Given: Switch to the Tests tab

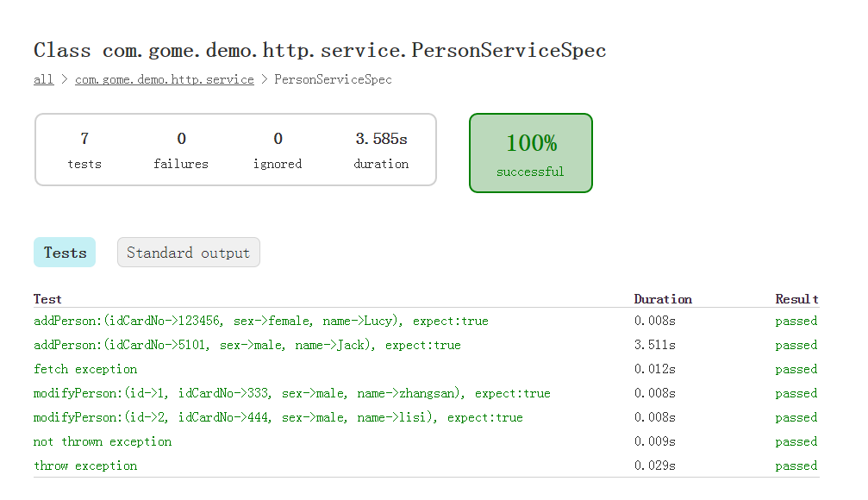Looking at the screenshot, I should 65,253.
